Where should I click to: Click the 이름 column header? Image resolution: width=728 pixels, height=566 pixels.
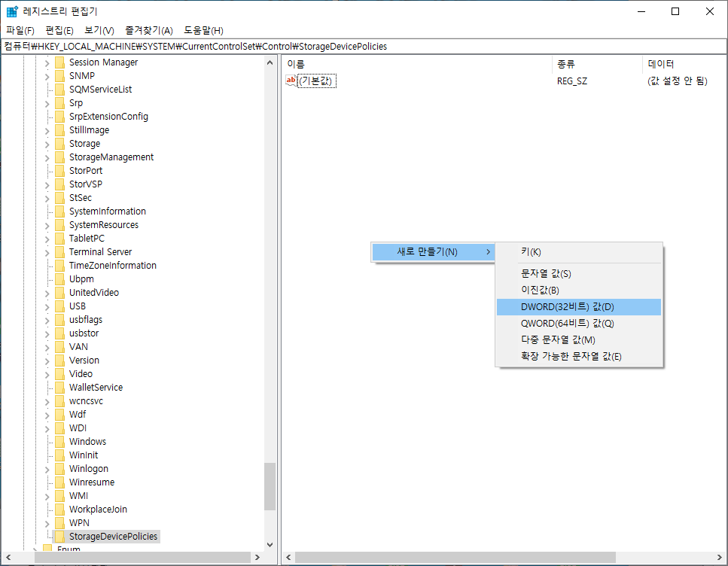coord(416,65)
